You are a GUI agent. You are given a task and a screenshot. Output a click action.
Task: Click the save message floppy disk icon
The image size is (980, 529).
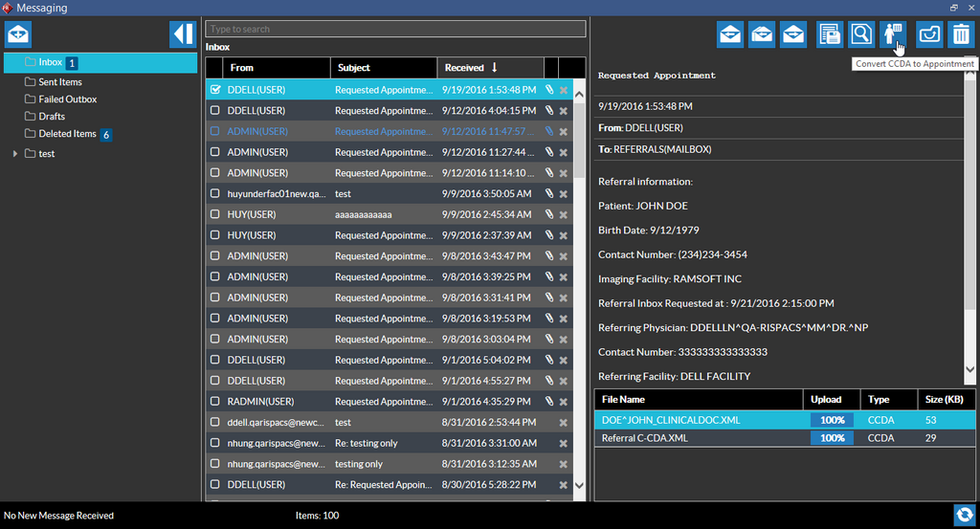pyautogui.click(x=830, y=34)
